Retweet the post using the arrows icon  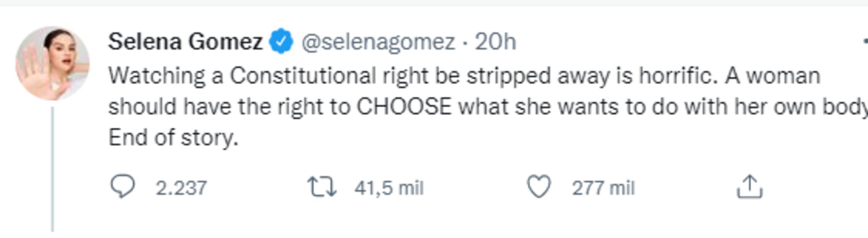pos(322,187)
